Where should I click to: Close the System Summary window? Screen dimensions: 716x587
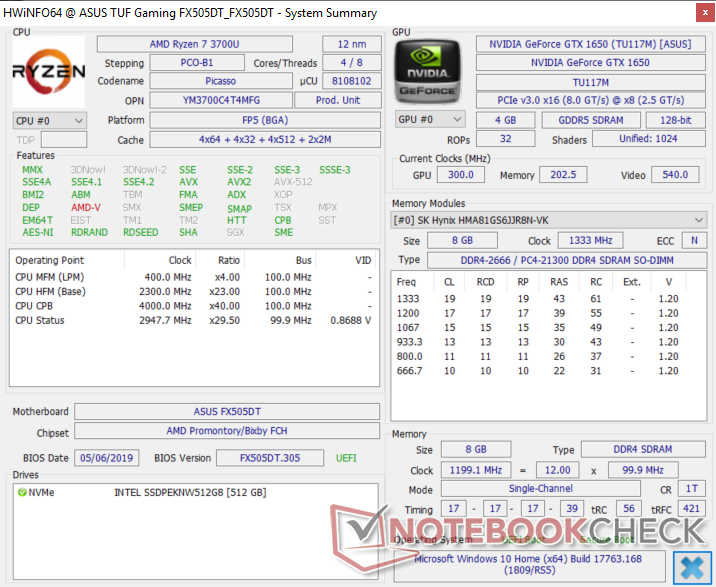click(705, 13)
